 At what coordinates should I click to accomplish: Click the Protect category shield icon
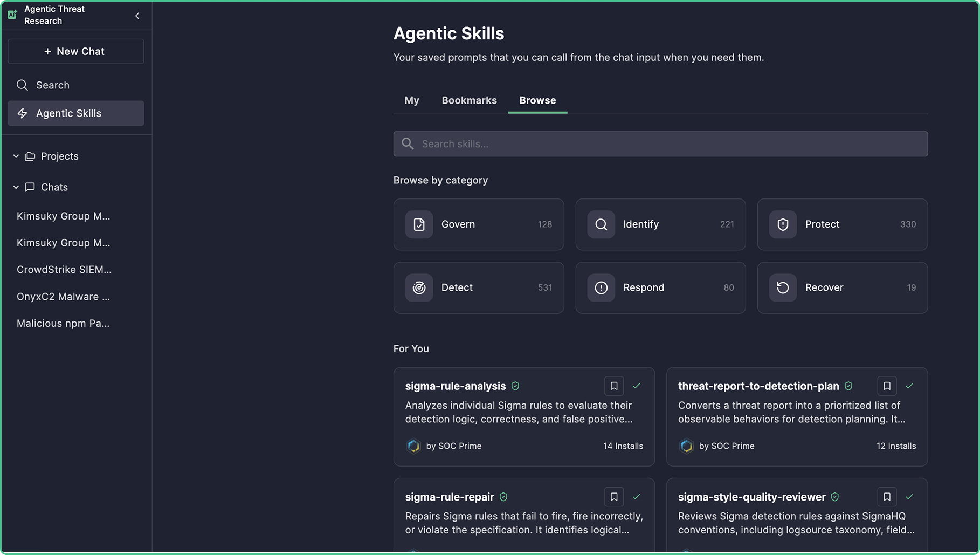click(x=783, y=224)
